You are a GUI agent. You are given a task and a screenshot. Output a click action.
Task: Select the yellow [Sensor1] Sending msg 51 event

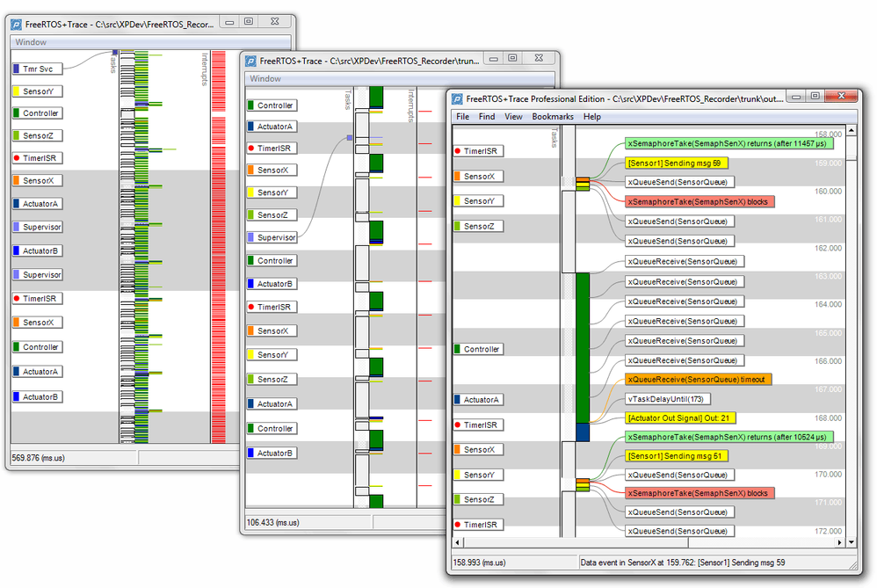tap(677, 456)
